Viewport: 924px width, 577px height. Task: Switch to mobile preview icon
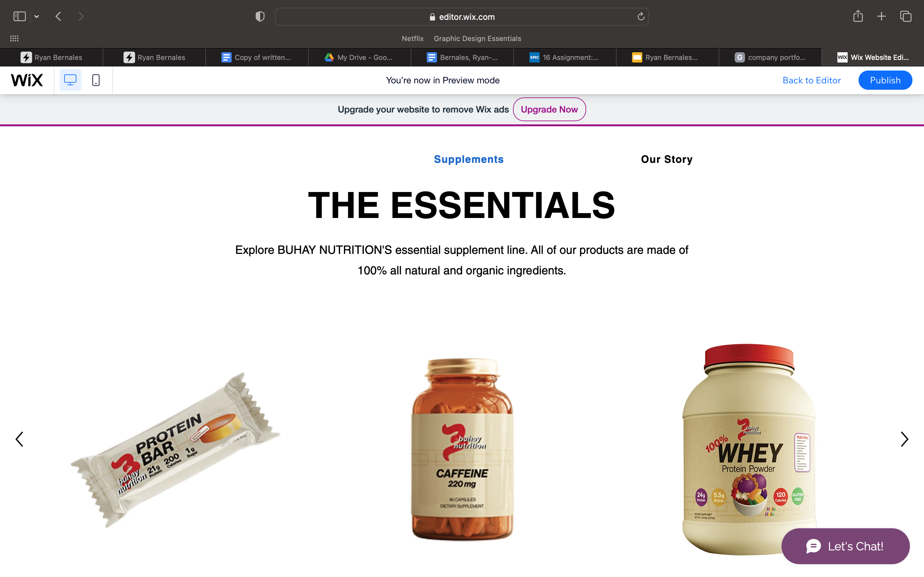coord(96,80)
